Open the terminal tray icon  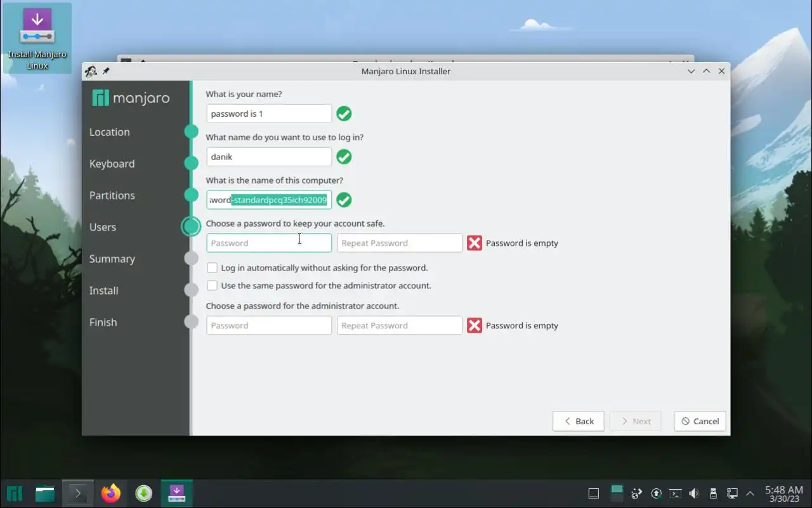(x=676, y=493)
